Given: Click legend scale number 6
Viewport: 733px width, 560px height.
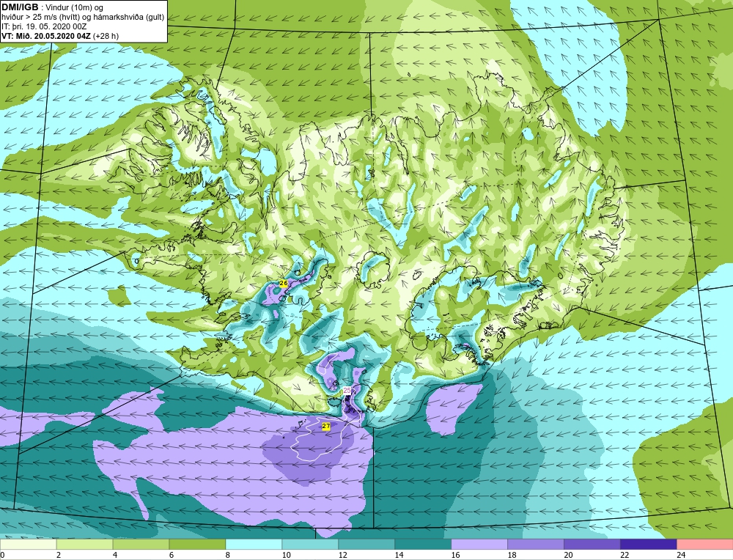Looking at the screenshot, I should pos(172,555).
